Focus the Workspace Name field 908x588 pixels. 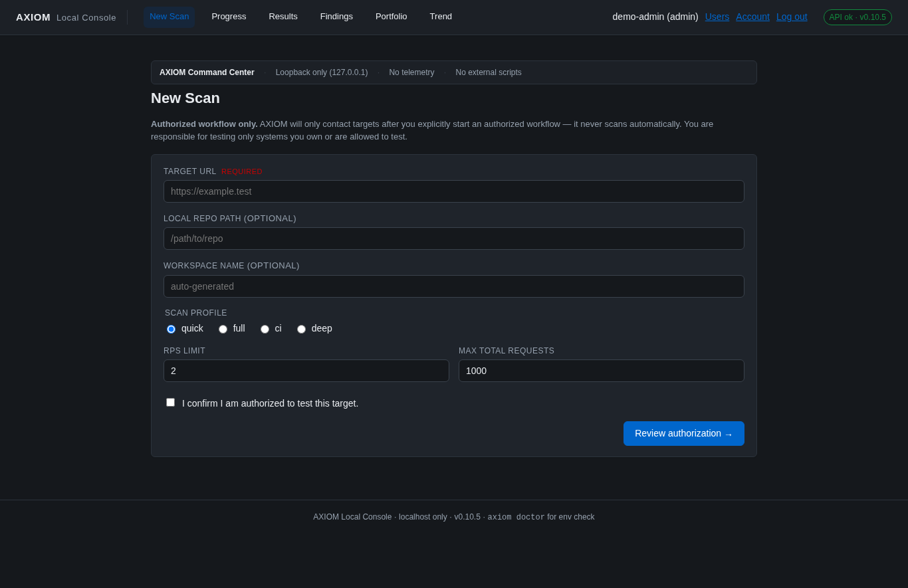coord(454,286)
